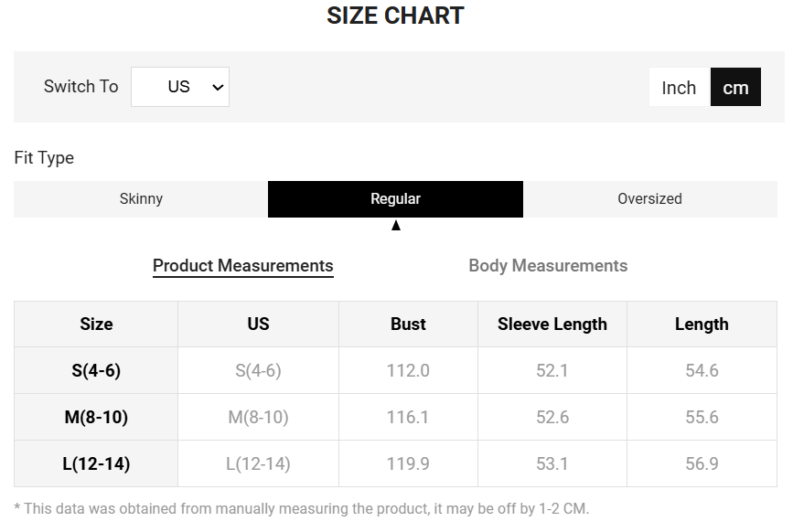The height and width of the screenshot is (532, 793).
Task: Select the M(8-10) size row label
Action: pyautogui.click(x=96, y=417)
